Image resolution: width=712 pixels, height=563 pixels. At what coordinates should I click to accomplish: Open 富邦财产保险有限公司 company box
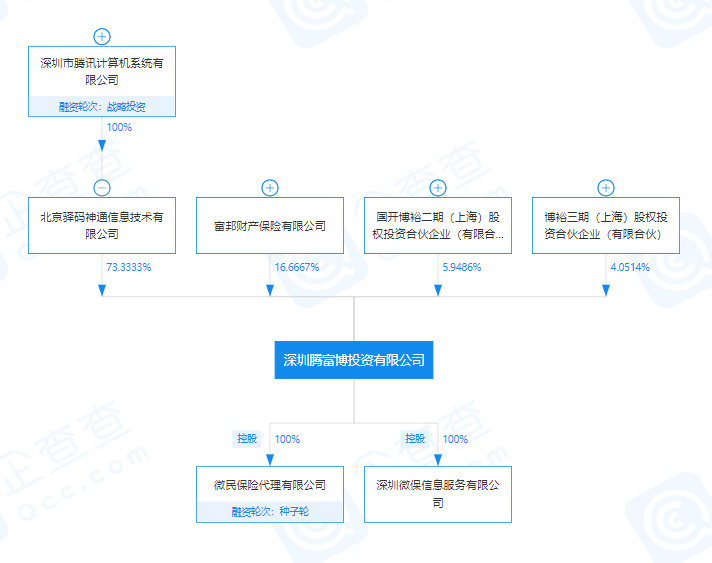[x=270, y=225]
